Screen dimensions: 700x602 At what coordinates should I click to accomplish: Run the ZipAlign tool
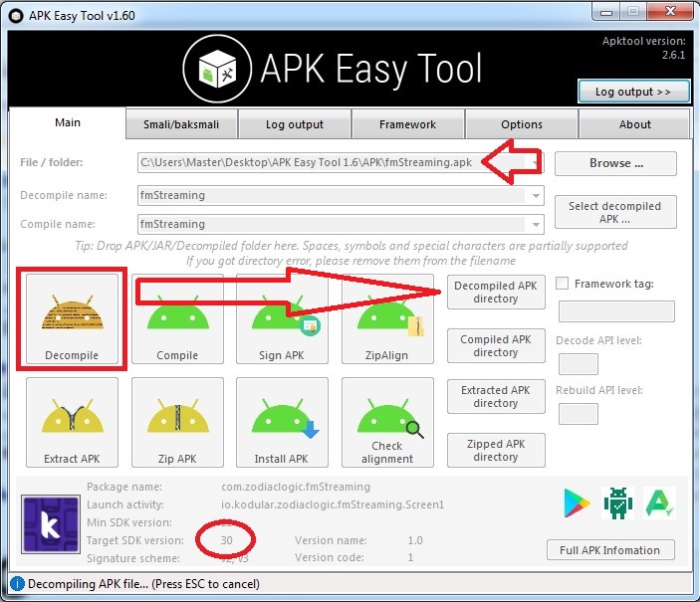[x=387, y=318]
